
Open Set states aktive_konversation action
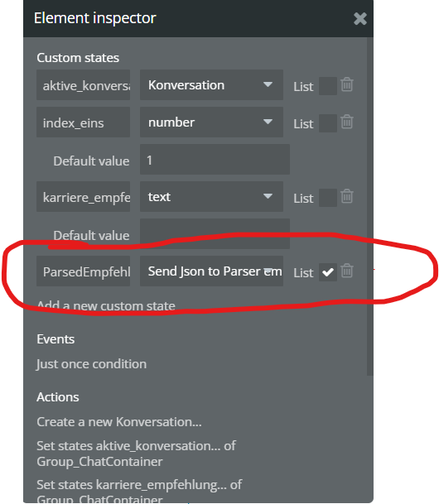(137, 454)
